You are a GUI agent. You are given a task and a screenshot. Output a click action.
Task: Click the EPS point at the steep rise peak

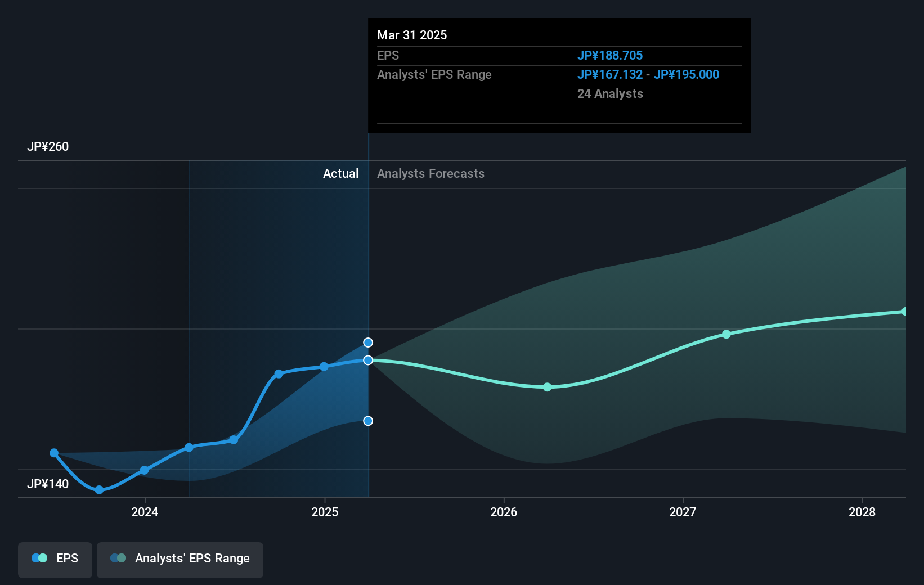[279, 374]
